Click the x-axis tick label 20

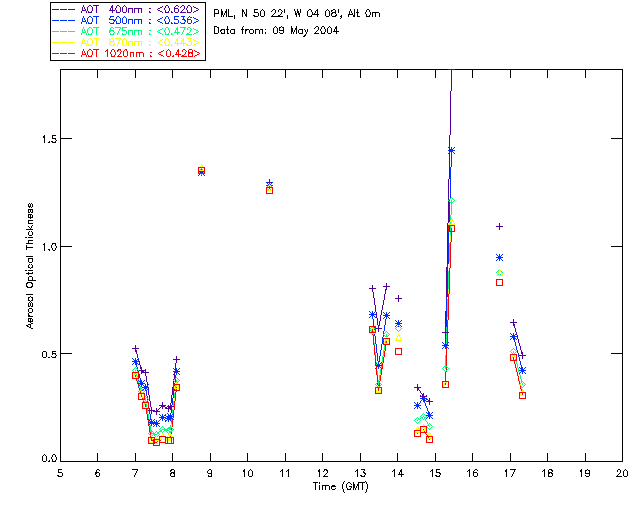[x=622, y=473]
